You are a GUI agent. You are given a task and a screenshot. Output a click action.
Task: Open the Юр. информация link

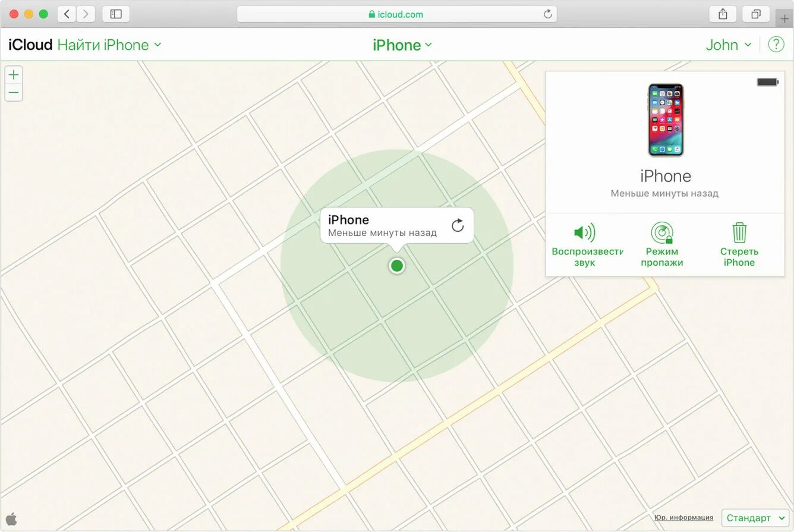683,518
